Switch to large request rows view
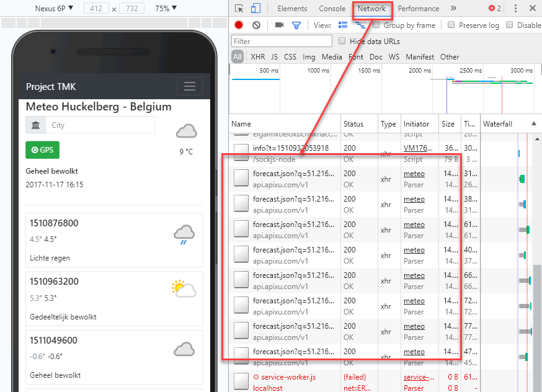This screenshot has height=392, width=542. click(x=343, y=25)
